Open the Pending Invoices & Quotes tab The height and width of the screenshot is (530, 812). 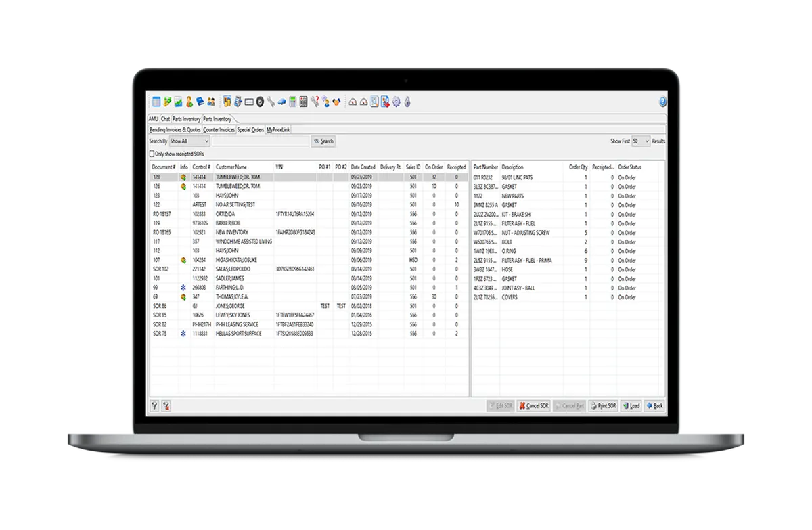pyautogui.click(x=175, y=129)
